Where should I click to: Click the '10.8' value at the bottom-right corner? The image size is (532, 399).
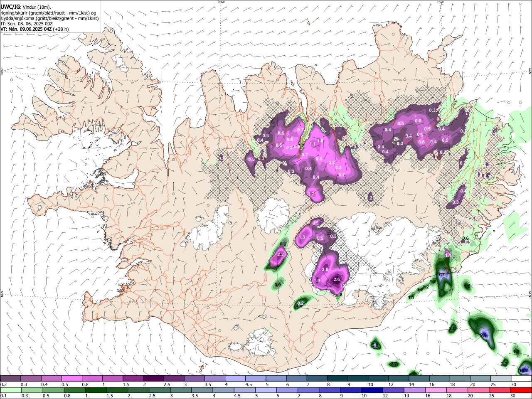524,370
